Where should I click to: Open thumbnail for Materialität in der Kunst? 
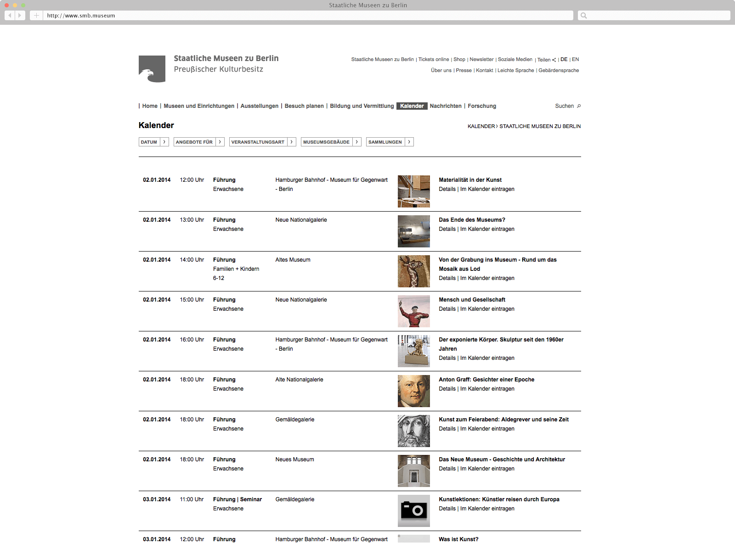pos(414,191)
